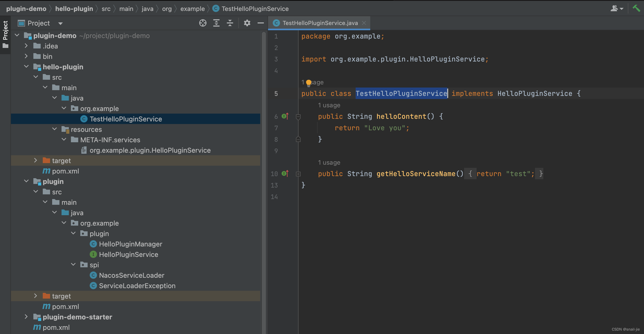
Task: Click line number 13 in the gutter
Action: click(274, 185)
